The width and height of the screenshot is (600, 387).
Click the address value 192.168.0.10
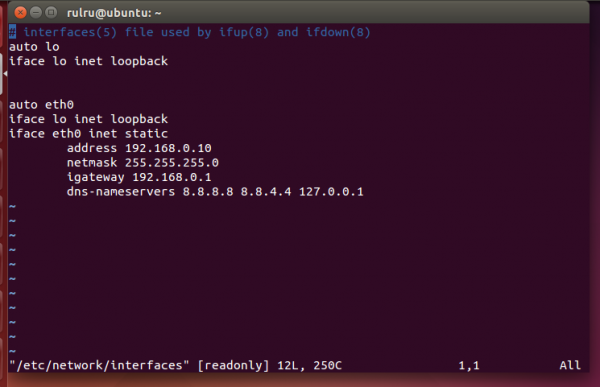[168, 148]
